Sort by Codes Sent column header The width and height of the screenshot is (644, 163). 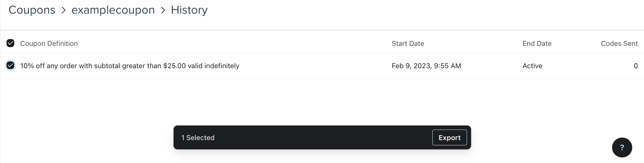click(619, 43)
